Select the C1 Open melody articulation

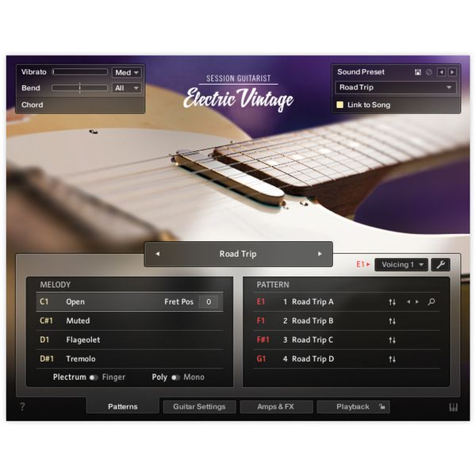(x=129, y=301)
